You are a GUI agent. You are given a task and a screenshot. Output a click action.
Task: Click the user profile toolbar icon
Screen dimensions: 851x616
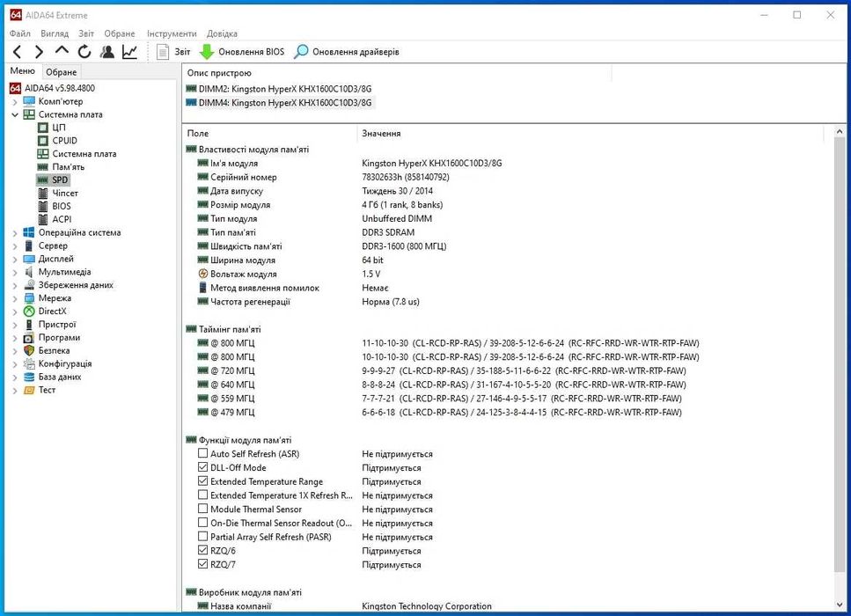point(107,52)
